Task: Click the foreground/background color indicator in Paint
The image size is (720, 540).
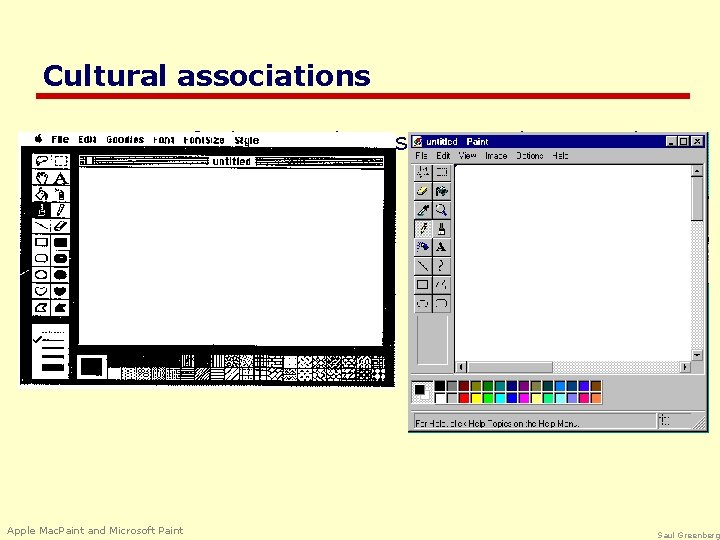Action: 422,392
